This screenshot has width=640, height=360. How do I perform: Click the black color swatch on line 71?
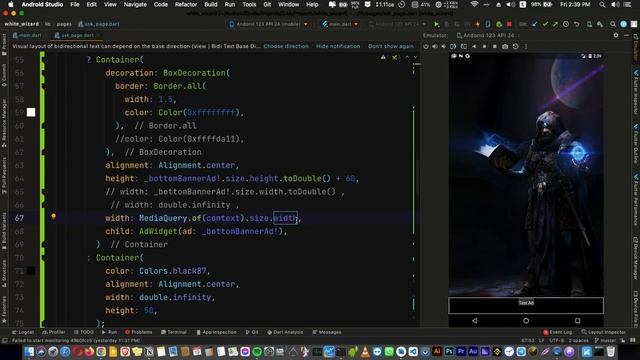click(31, 271)
